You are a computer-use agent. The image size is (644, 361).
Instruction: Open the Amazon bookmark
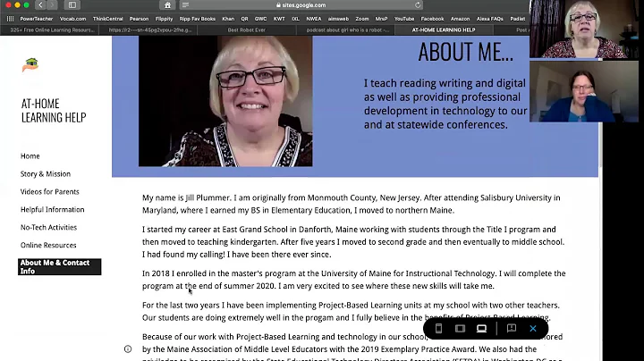point(460,19)
